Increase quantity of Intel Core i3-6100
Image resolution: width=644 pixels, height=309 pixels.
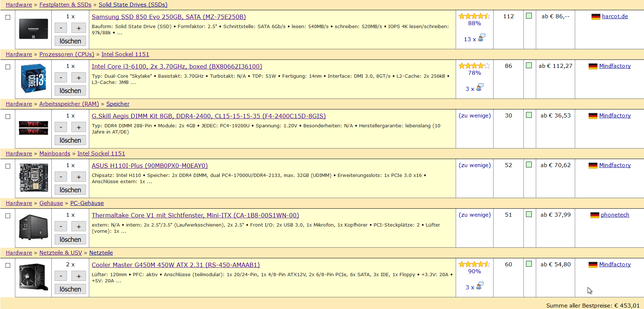click(x=79, y=78)
